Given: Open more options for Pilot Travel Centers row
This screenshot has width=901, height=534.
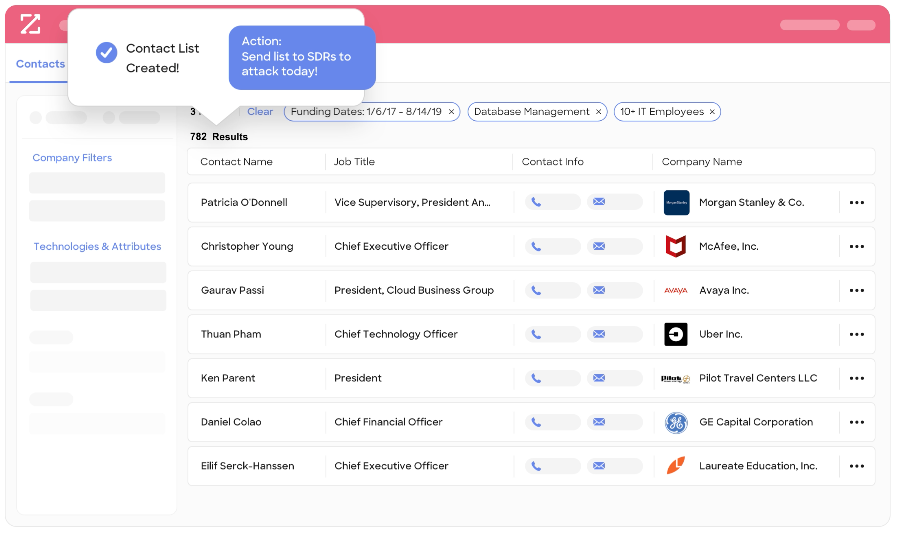Looking at the screenshot, I should tap(856, 378).
